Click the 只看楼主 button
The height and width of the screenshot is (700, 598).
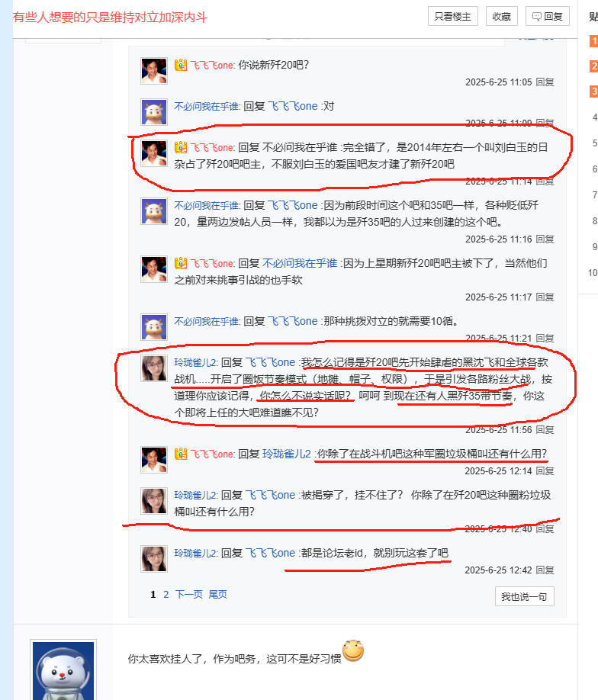click(x=452, y=17)
